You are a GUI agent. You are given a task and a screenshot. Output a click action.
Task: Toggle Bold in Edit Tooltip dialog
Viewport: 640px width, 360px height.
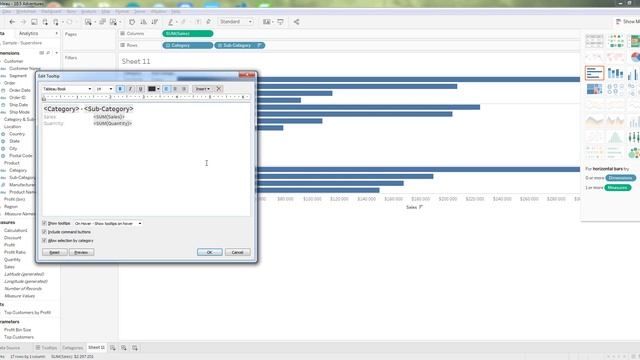[x=120, y=89]
